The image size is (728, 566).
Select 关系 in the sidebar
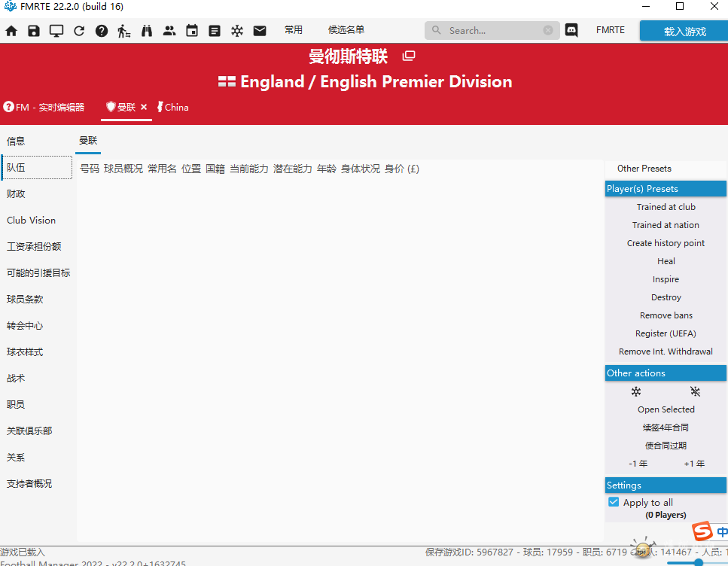tap(16, 458)
